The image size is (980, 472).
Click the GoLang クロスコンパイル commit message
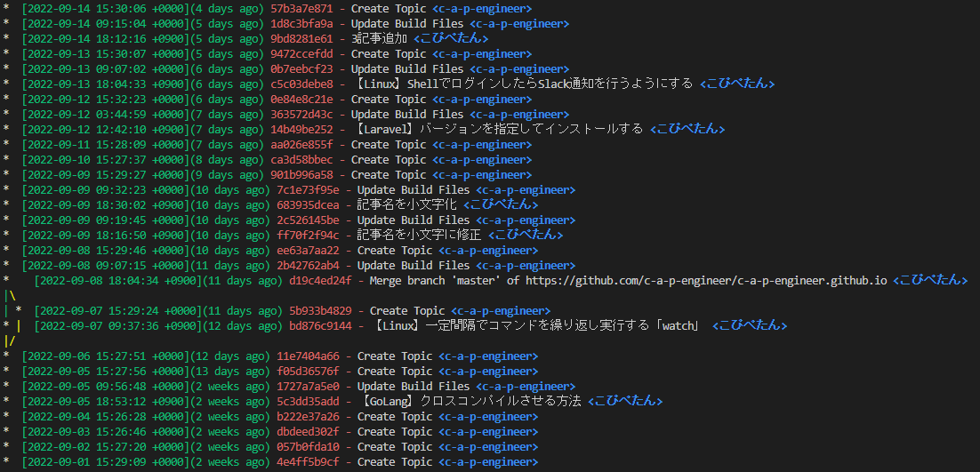tap(470, 401)
